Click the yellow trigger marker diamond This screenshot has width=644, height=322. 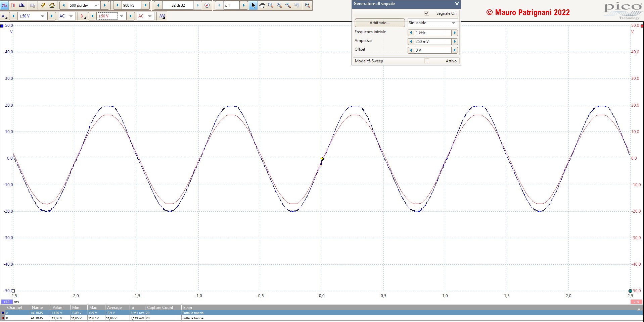pos(322,159)
